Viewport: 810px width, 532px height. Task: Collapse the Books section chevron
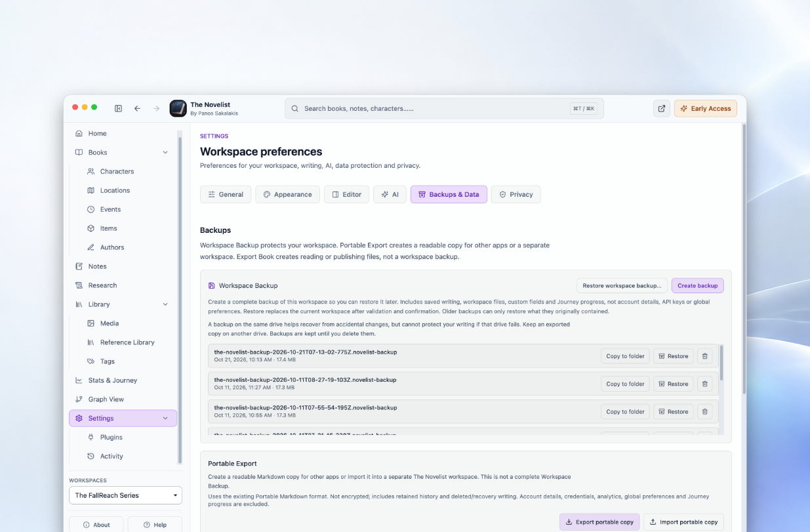pyautogui.click(x=165, y=152)
